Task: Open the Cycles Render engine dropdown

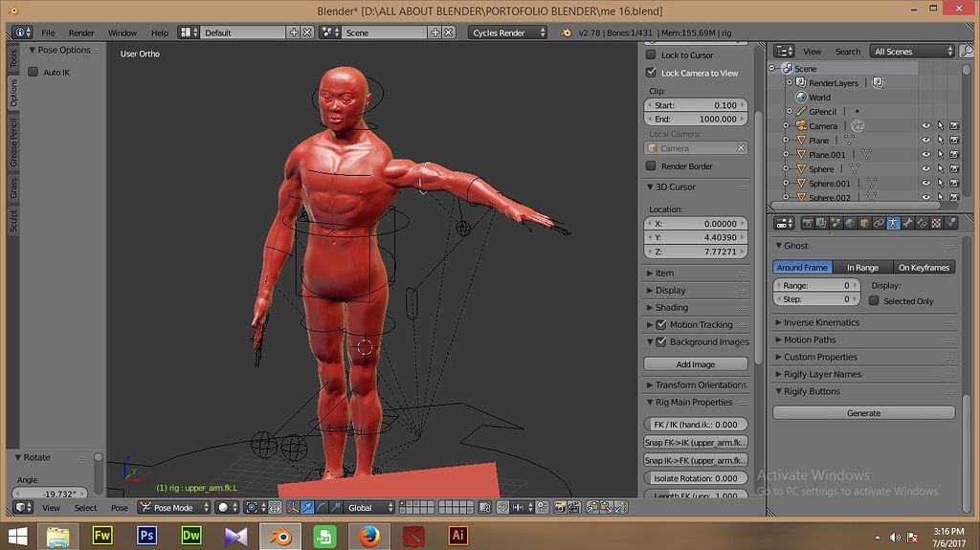Action: pos(507,33)
